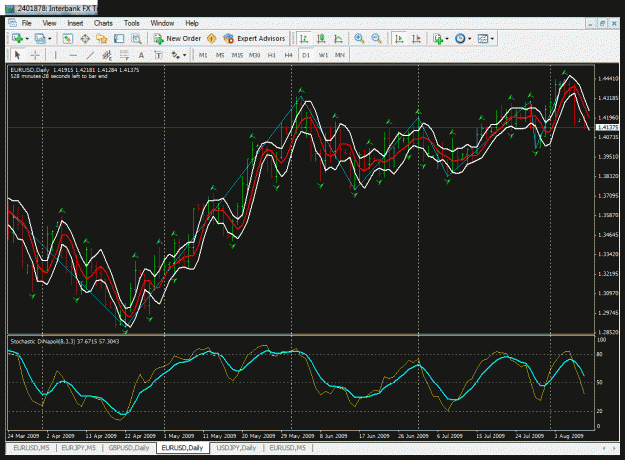Switch to the EURJPY,M5 chart tab
The width and height of the screenshot is (625, 460).
point(79,448)
